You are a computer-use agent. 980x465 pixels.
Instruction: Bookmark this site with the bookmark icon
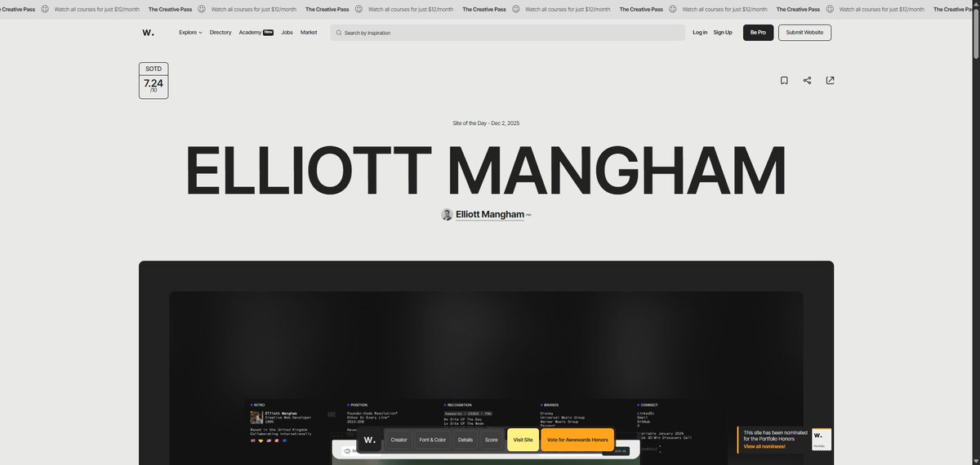(784, 80)
